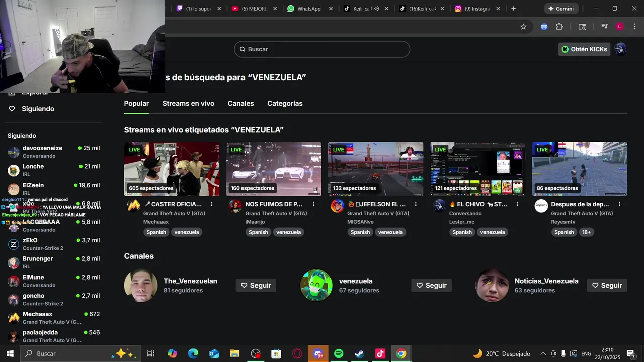
Task: Follow Noticias_Venezuela channel with Seguir
Action: pyautogui.click(x=607, y=285)
